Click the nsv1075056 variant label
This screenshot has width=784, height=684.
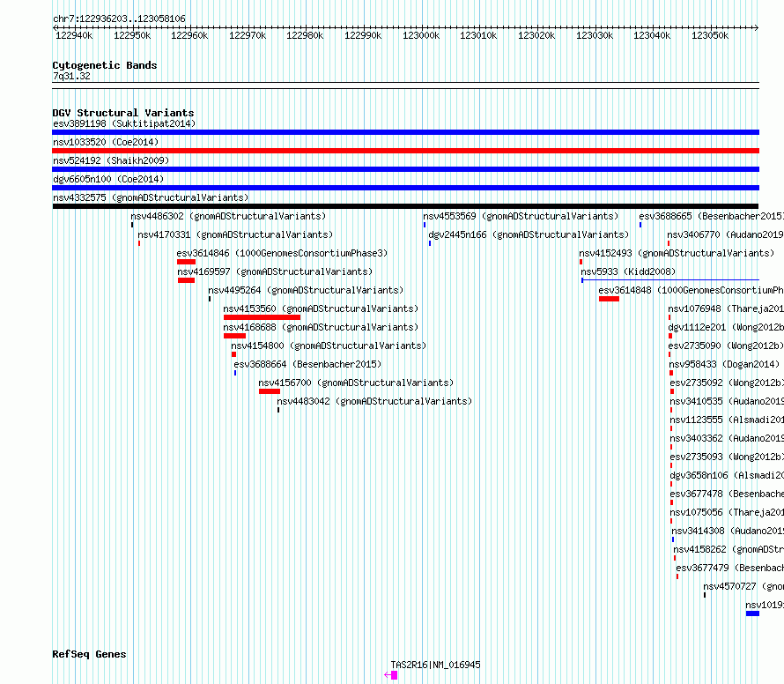727,512
